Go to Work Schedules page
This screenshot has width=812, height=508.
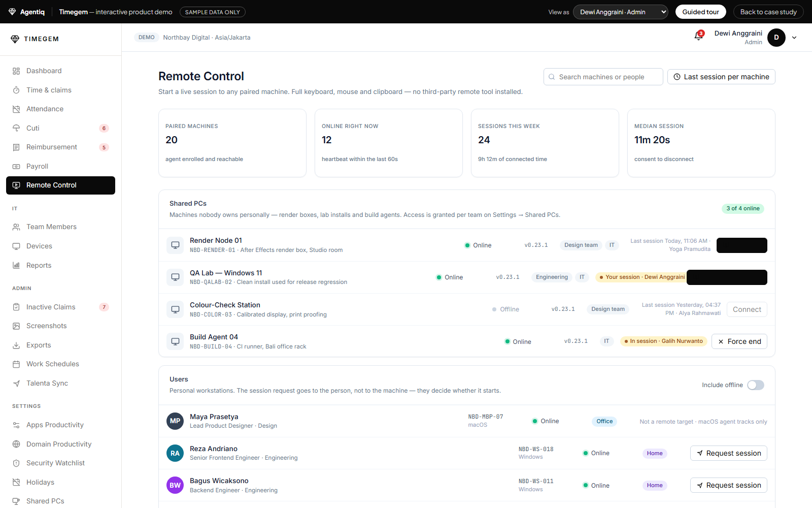[60, 364]
